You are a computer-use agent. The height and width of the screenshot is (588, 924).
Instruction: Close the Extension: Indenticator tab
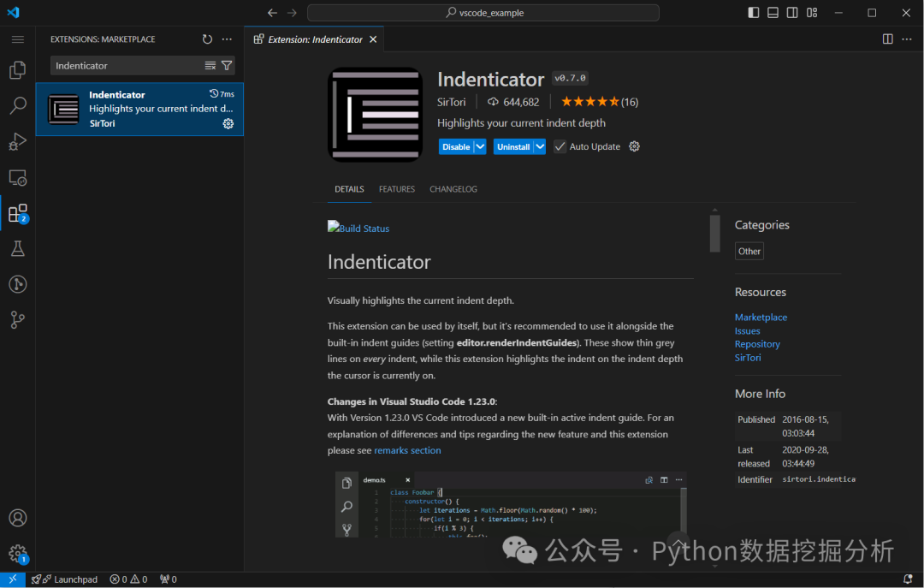point(373,39)
